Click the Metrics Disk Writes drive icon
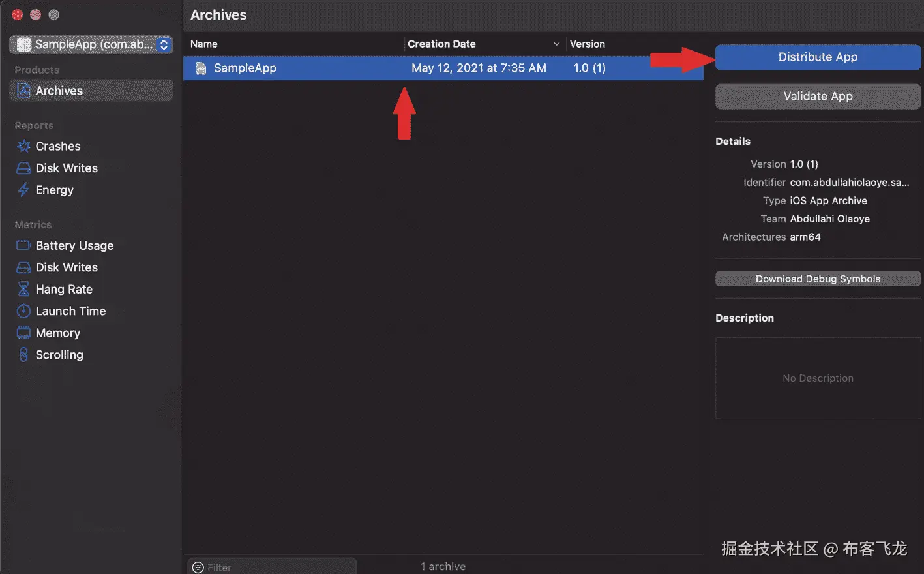This screenshot has height=574, width=924. coord(23,267)
